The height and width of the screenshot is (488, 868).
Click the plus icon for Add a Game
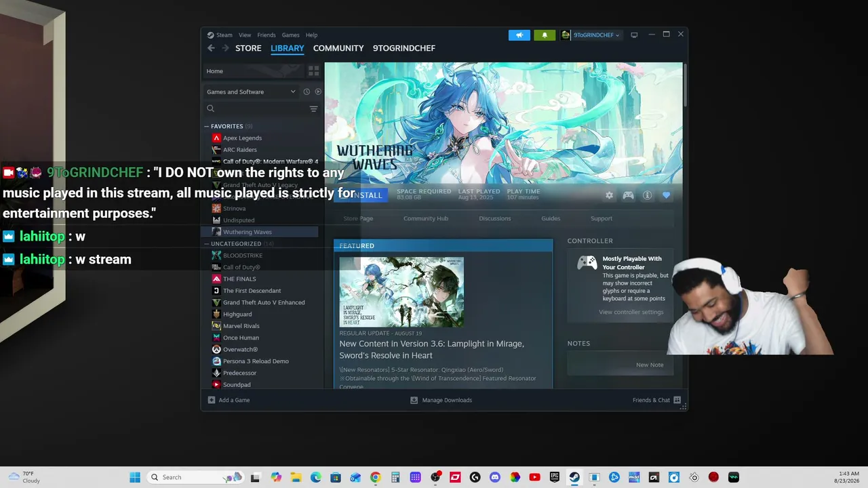(x=212, y=400)
